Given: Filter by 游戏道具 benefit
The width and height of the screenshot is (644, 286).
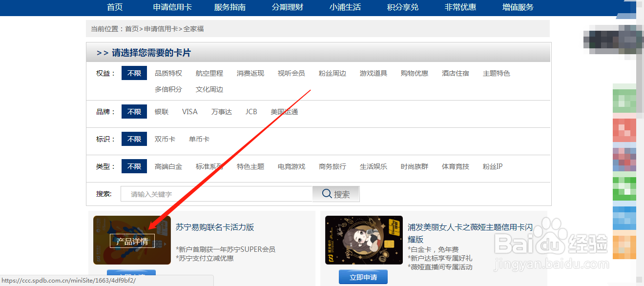Looking at the screenshot, I should [x=374, y=73].
